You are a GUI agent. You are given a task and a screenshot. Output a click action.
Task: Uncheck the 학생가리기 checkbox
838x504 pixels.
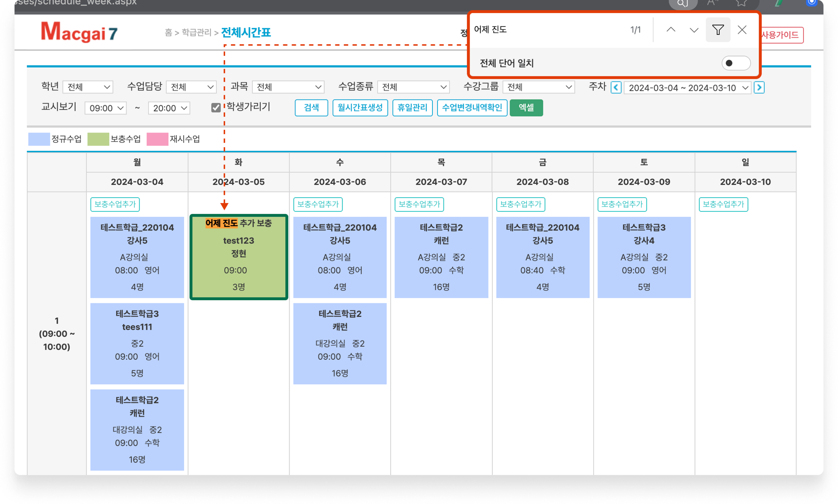216,108
